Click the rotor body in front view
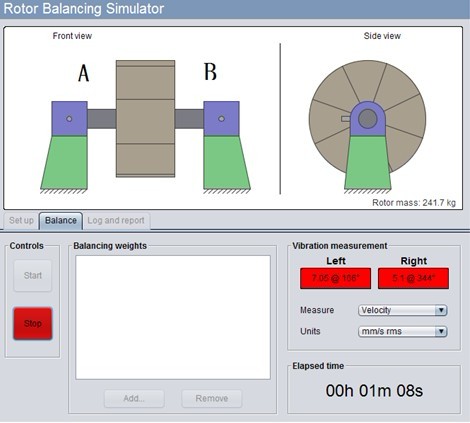 tap(145, 119)
